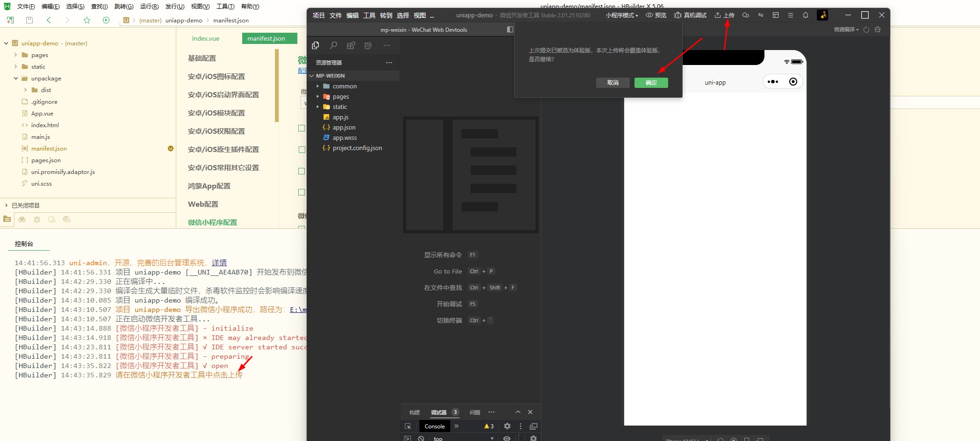Cancel the dialog with 取消

pyautogui.click(x=613, y=82)
